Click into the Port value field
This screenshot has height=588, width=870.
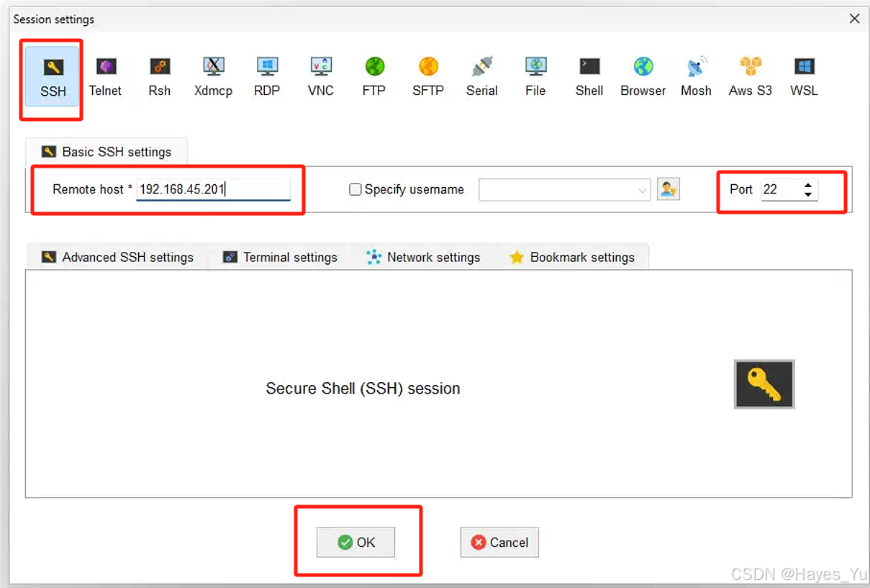pos(781,189)
